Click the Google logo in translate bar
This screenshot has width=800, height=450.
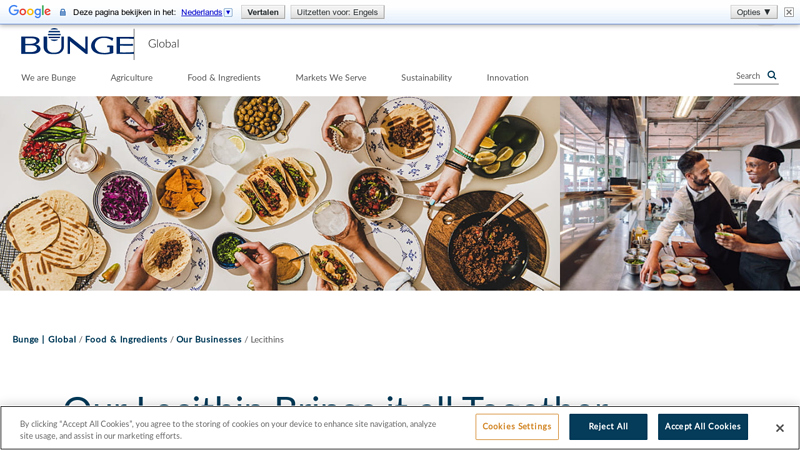pos(30,11)
